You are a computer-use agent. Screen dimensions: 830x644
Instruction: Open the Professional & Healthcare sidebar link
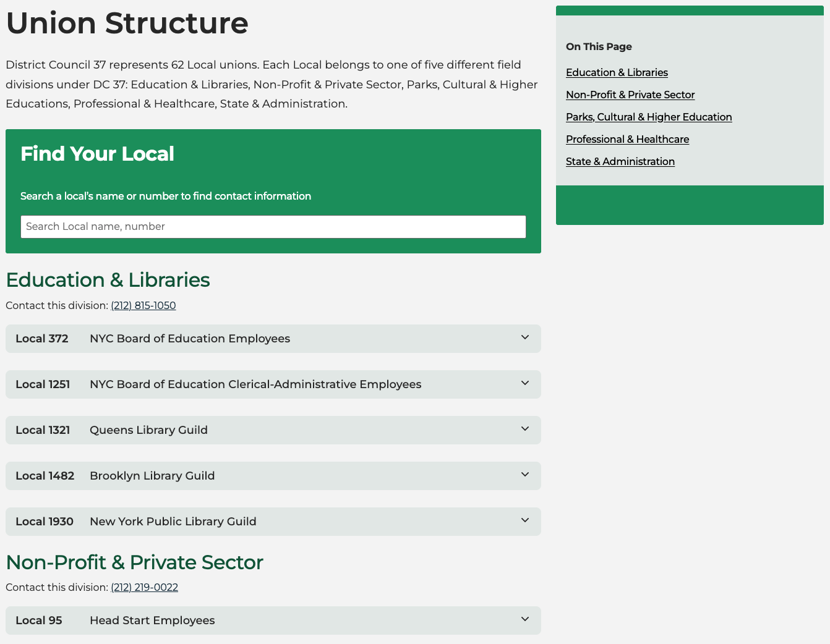coord(627,139)
